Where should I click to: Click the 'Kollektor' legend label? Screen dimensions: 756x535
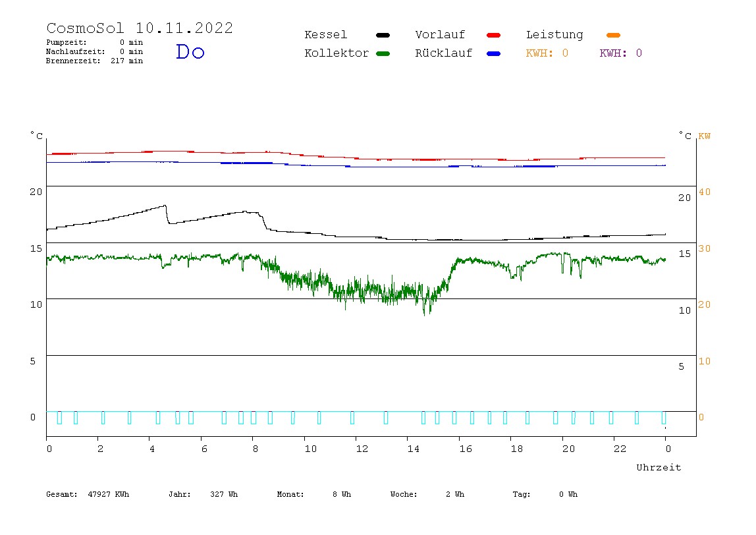[336, 53]
